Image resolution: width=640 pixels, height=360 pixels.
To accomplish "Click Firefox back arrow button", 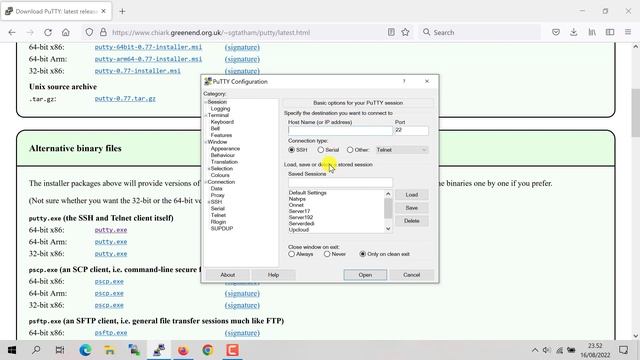I will point(12,32).
